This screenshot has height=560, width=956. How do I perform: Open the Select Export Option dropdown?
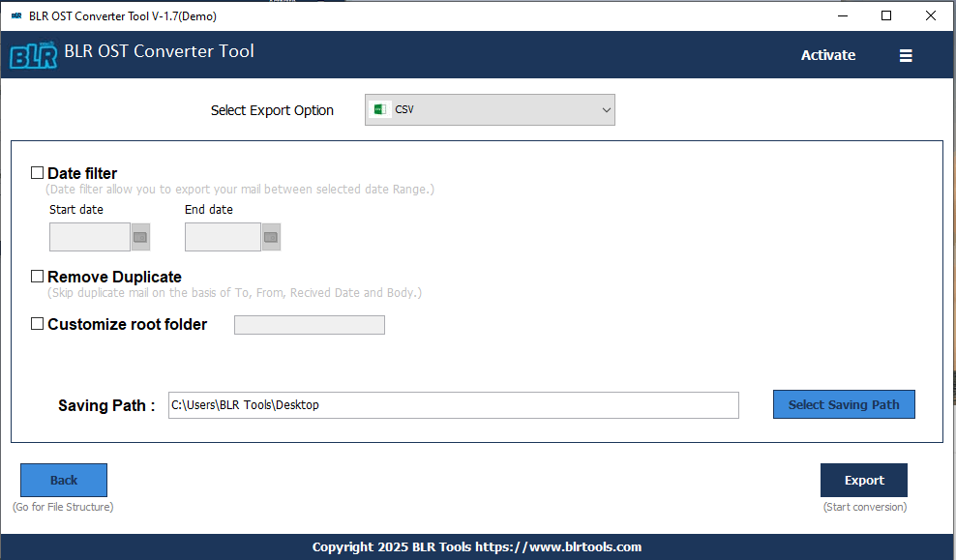[x=604, y=109]
